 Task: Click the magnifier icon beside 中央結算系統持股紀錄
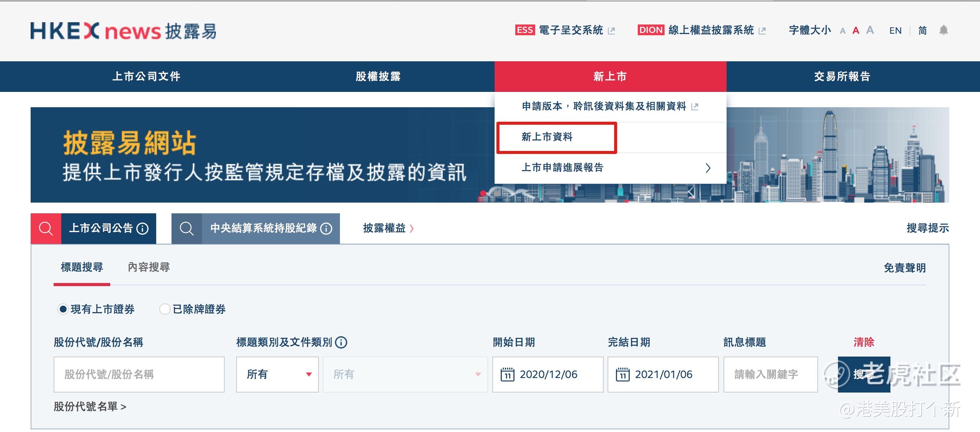tap(187, 229)
